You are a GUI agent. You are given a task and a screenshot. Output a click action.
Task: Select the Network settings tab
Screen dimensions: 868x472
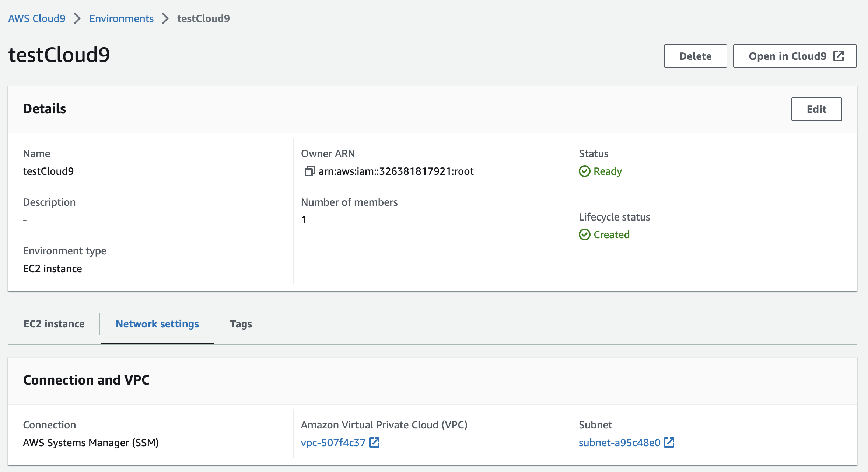pos(157,324)
